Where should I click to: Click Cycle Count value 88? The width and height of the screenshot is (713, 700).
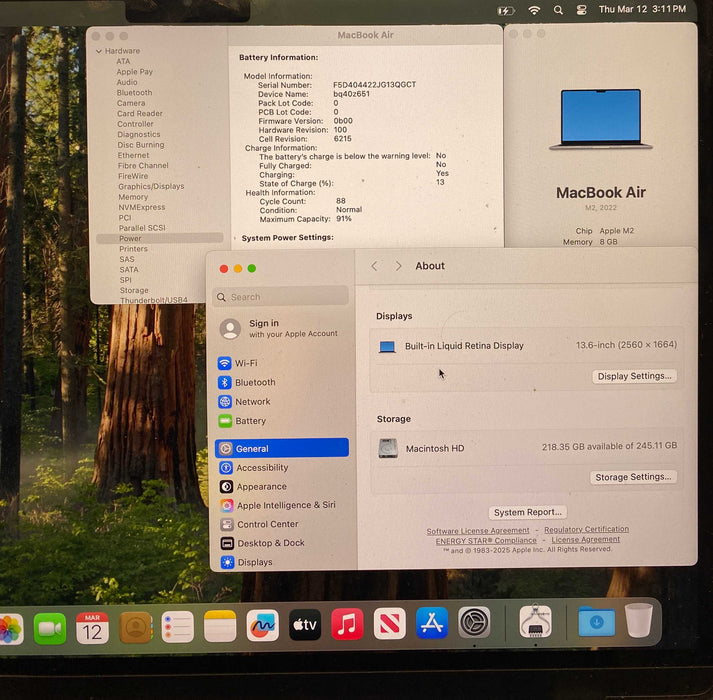click(341, 201)
